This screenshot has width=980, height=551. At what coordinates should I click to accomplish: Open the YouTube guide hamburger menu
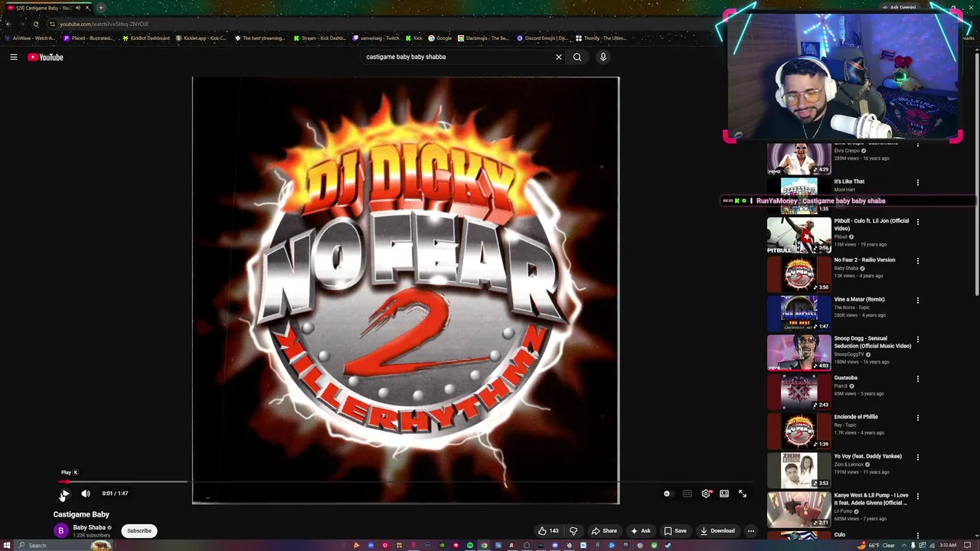coord(14,57)
